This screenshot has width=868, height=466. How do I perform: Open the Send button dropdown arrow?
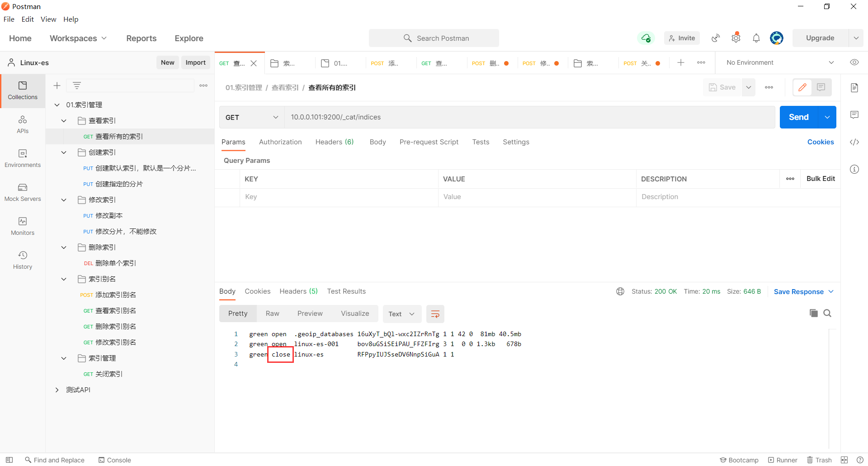coord(827,117)
